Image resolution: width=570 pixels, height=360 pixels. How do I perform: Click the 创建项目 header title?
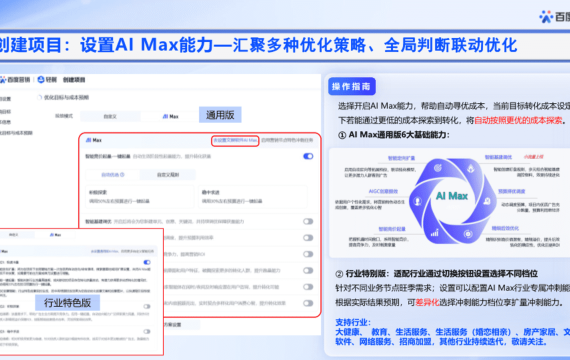74,80
